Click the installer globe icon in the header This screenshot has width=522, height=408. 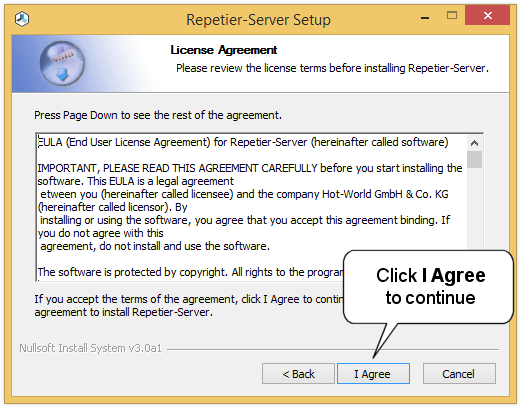62,63
